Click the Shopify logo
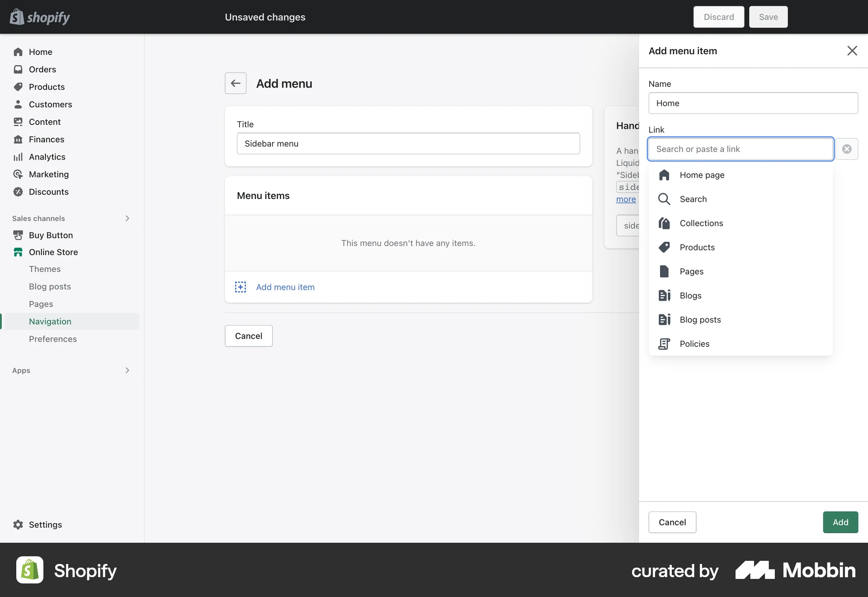The height and width of the screenshot is (597, 868). [39, 17]
